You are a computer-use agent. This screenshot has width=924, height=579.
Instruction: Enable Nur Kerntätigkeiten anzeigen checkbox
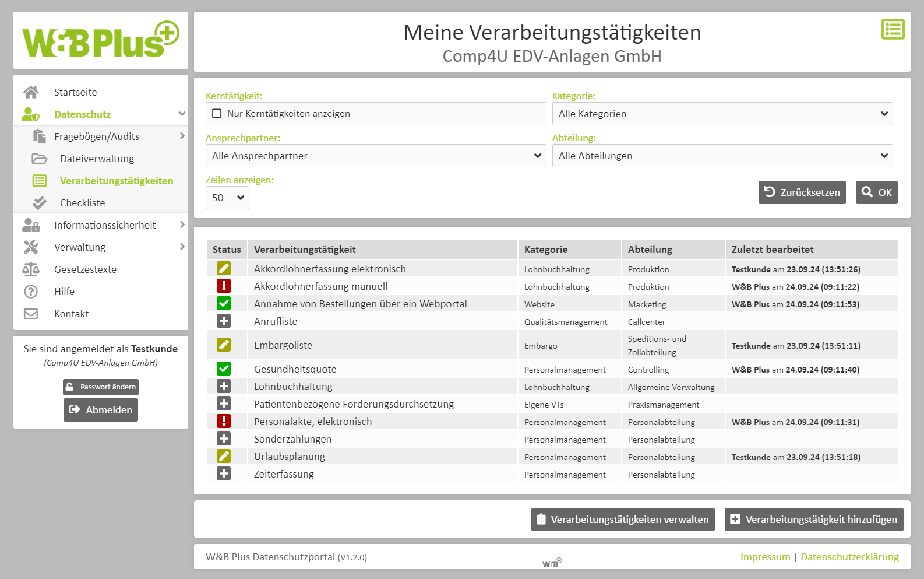(x=217, y=114)
